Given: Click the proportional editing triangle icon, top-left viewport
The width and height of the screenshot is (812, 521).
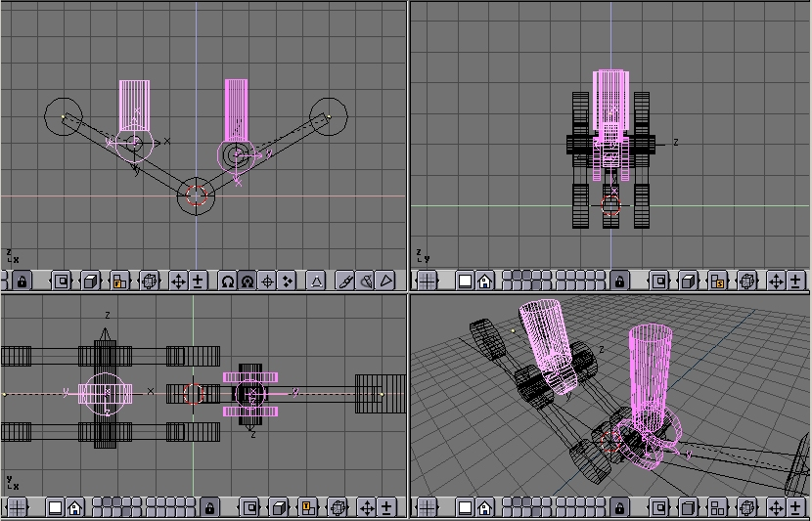Looking at the screenshot, I should tap(316, 281).
